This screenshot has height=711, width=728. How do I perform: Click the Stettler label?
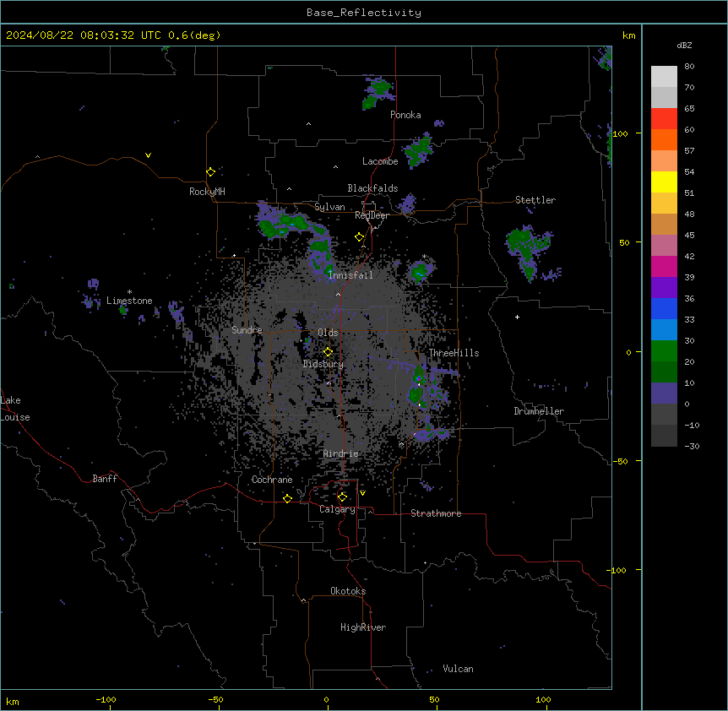tap(535, 200)
